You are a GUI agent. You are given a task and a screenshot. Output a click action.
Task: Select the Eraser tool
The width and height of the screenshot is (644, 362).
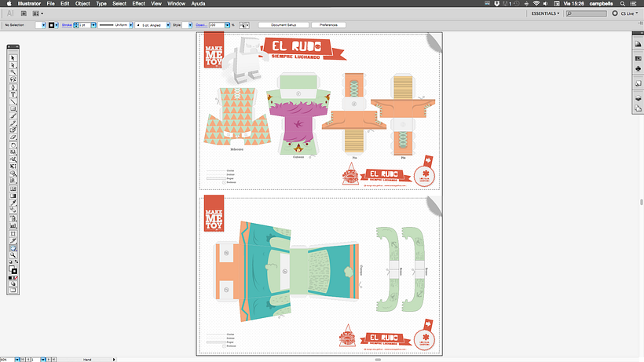coord(13,137)
